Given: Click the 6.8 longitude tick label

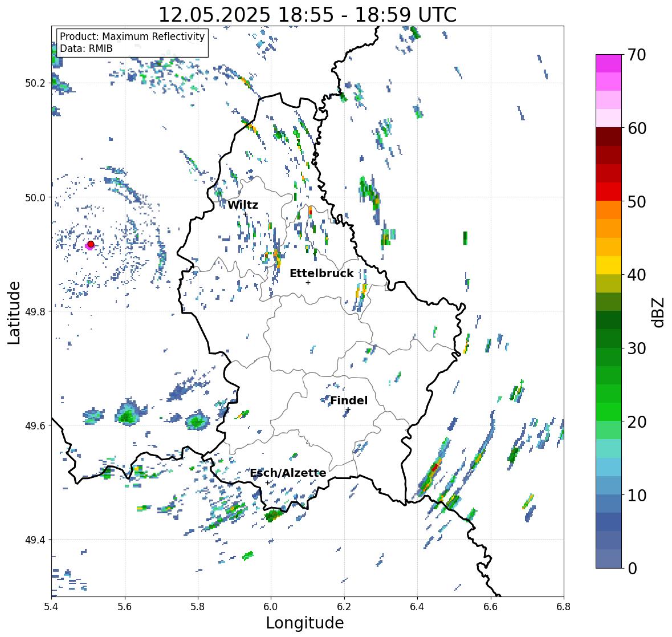Looking at the screenshot, I should [x=563, y=606].
